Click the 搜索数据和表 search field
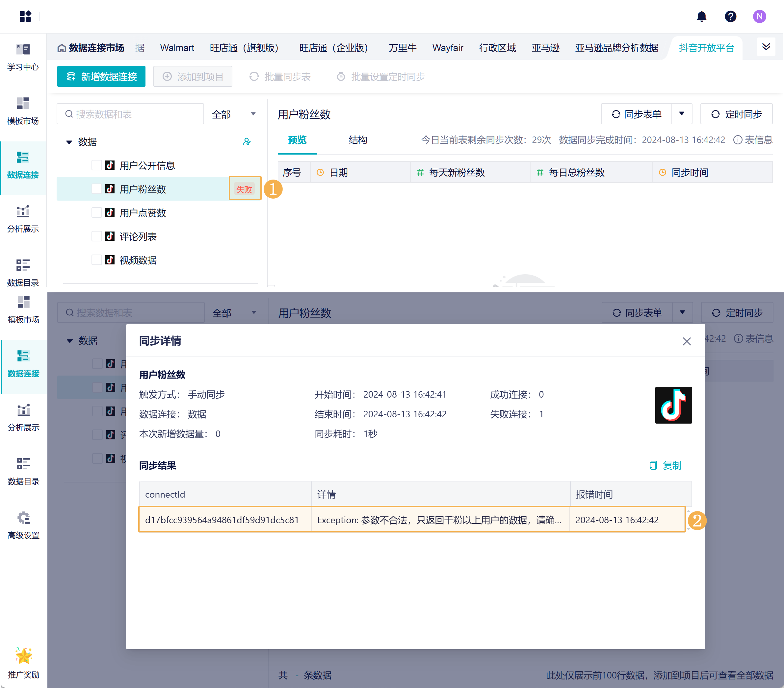Image resolution: width=784 pixels, height=688 pixels. pyautogui.click(x=130, y=114)
